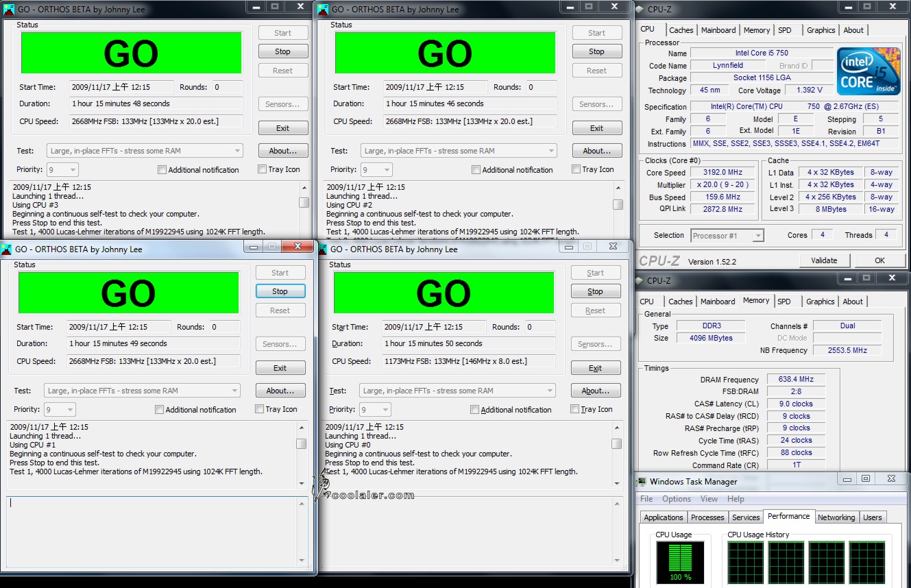This screenshot has width=911, height=588.
Task: Stop the test in CPU #3 ORTHOS window
Action: [283, 51]
